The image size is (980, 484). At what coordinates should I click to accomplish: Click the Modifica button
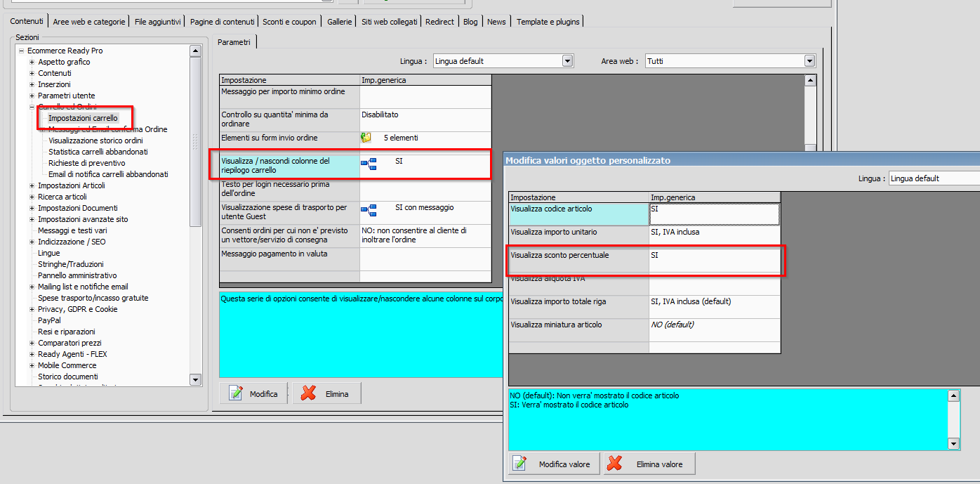[253, 393]
